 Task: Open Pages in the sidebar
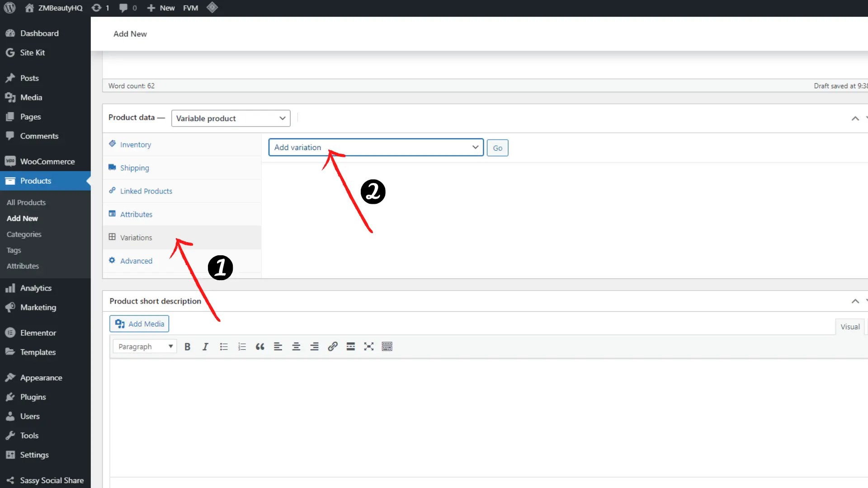point(45,117)
